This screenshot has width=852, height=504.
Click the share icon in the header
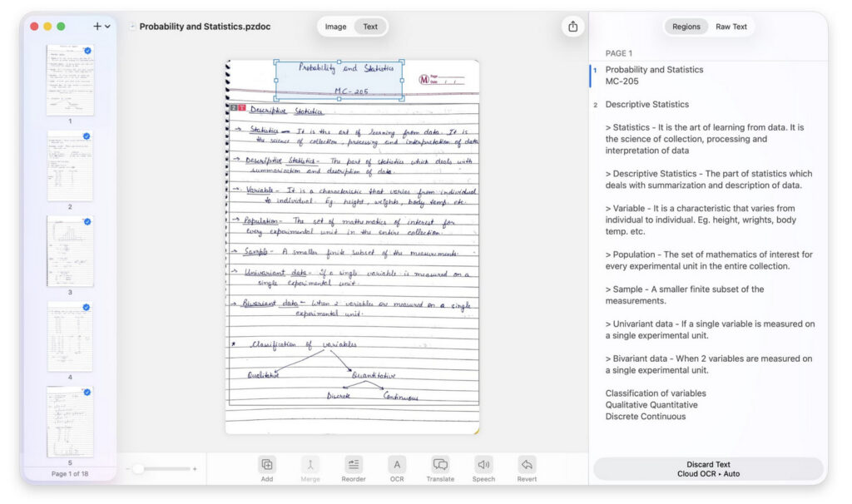572,27
